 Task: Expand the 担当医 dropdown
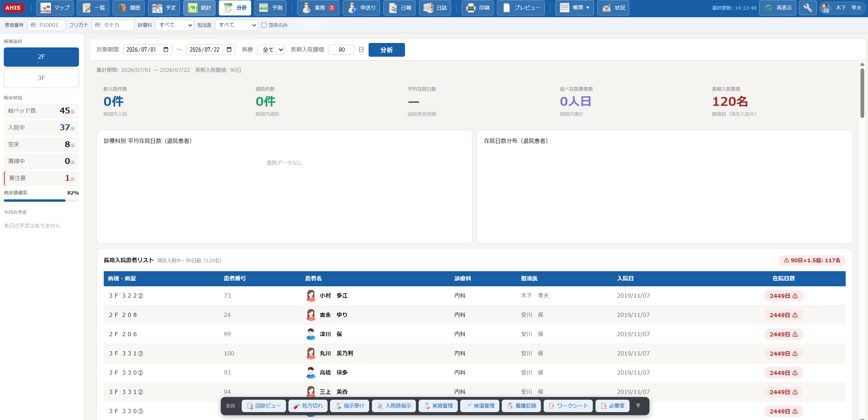point(236,25)
